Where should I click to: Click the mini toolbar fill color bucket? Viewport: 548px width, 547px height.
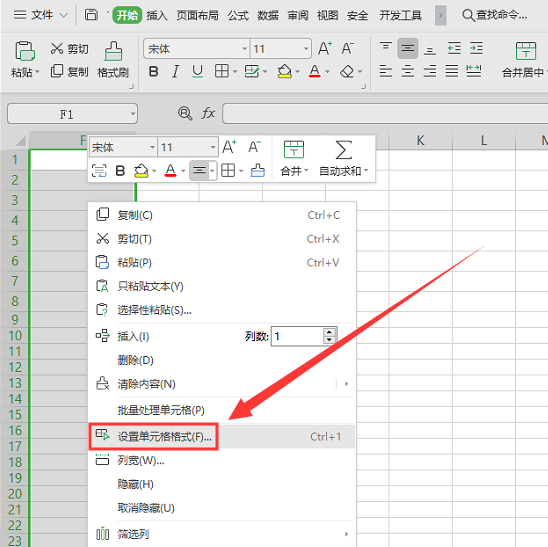click(141, 171)
